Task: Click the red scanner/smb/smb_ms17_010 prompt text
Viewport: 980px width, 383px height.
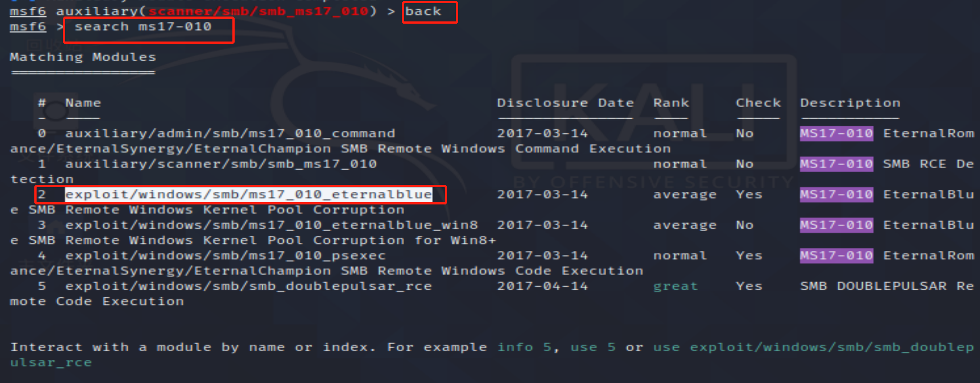Action: pos(258,12)
